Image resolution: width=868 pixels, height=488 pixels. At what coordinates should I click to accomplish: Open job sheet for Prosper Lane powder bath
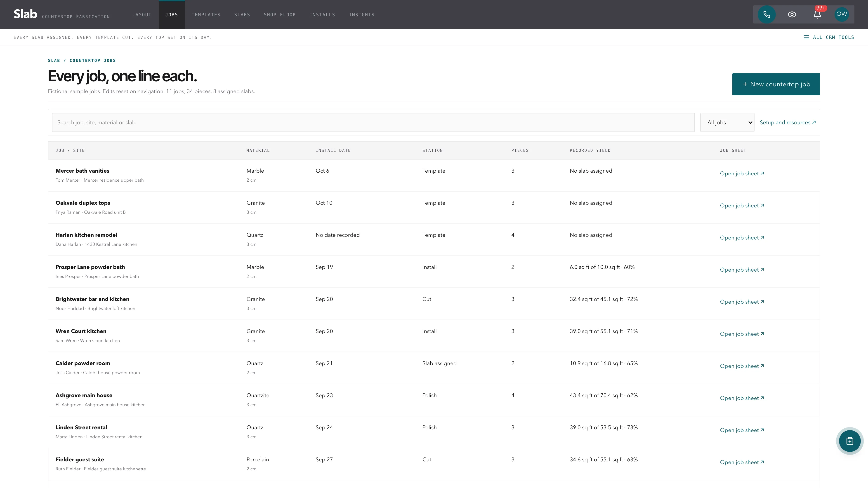click(x=742, y=270)
